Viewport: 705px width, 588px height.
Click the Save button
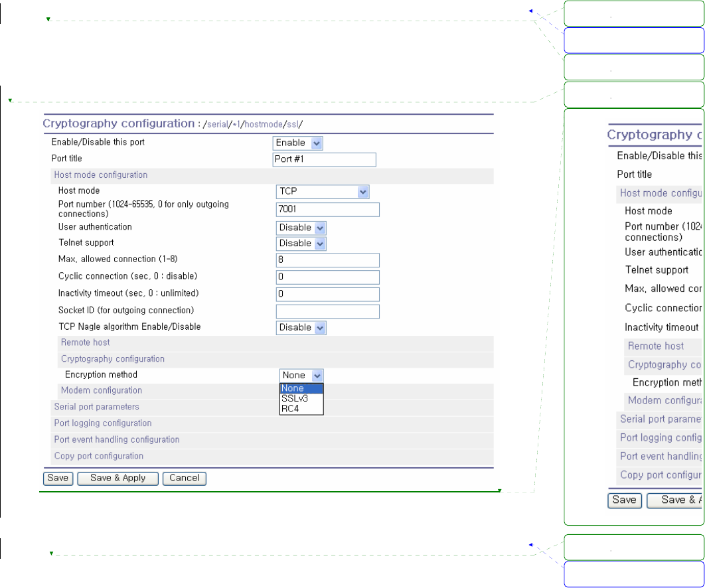tap(58, 478)
